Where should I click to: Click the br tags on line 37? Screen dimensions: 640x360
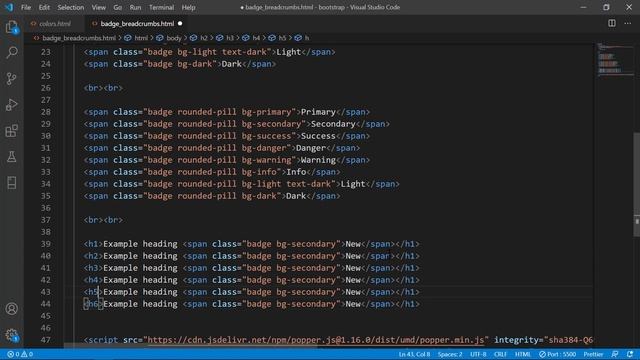pos(103,220)
